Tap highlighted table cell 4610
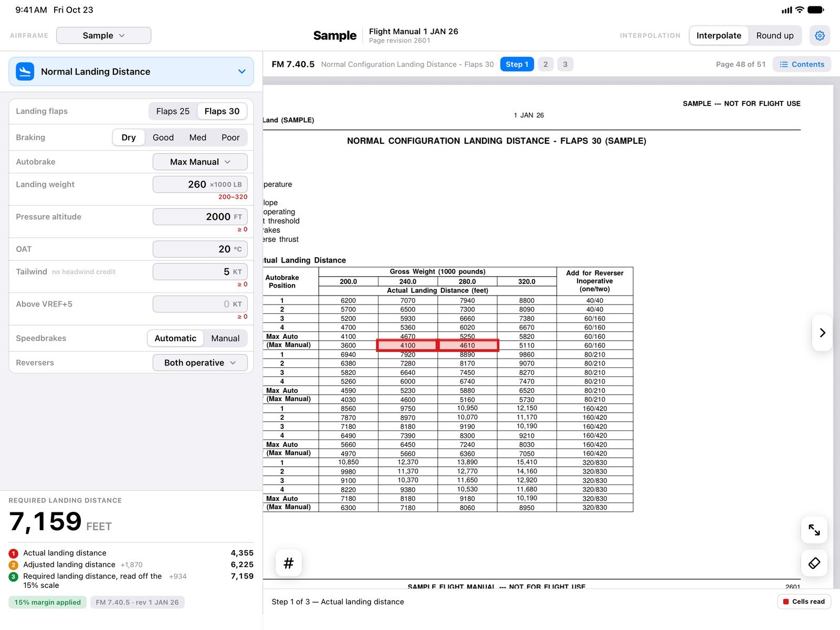Screen dimensions: 840x630 click(468, 345)
